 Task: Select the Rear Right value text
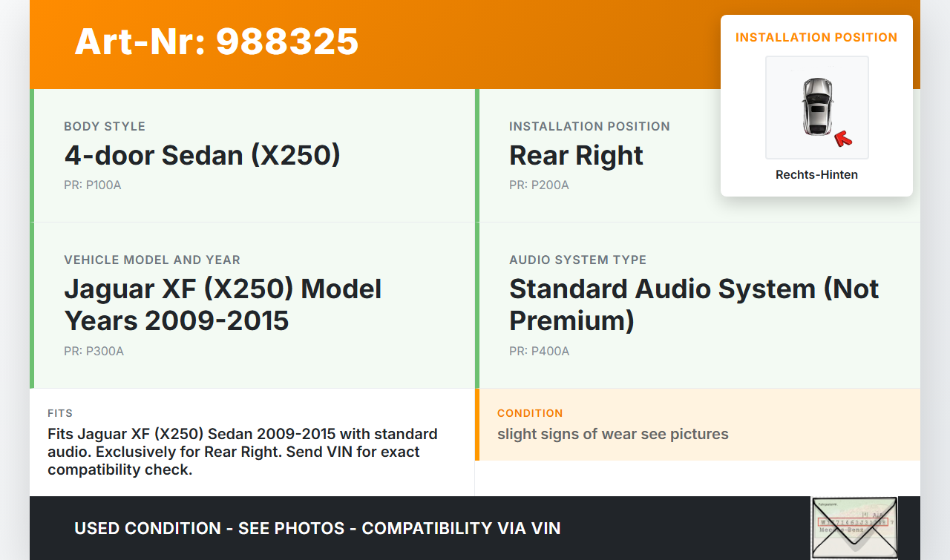coord(576,156)
